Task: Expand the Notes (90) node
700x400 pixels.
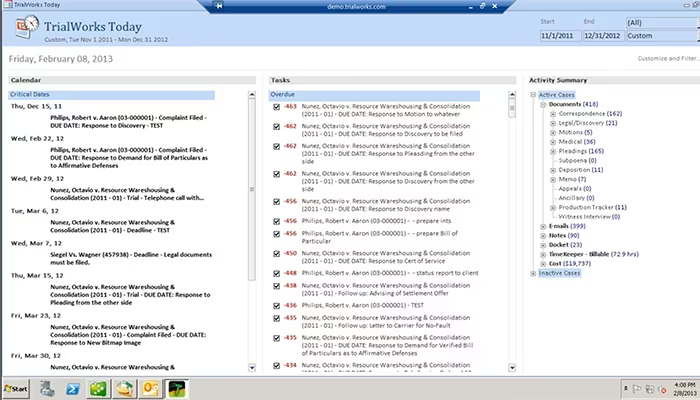Action: (x=543, y=236)
